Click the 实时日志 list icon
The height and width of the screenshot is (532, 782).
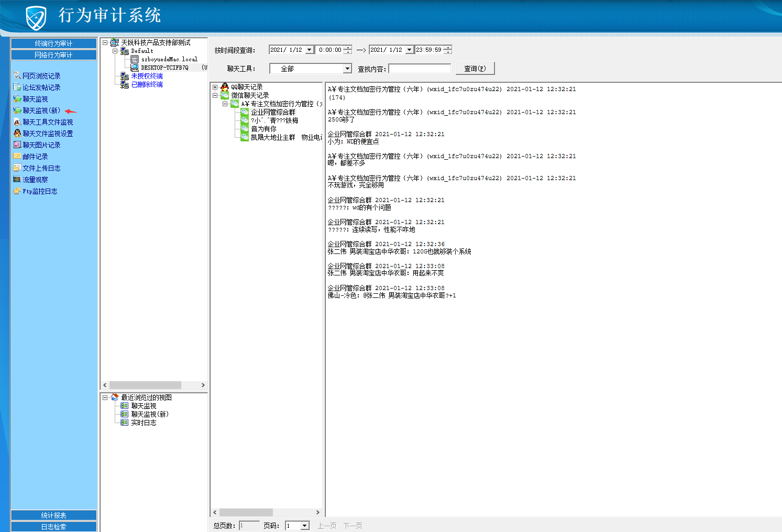click(x=125, y=423)
